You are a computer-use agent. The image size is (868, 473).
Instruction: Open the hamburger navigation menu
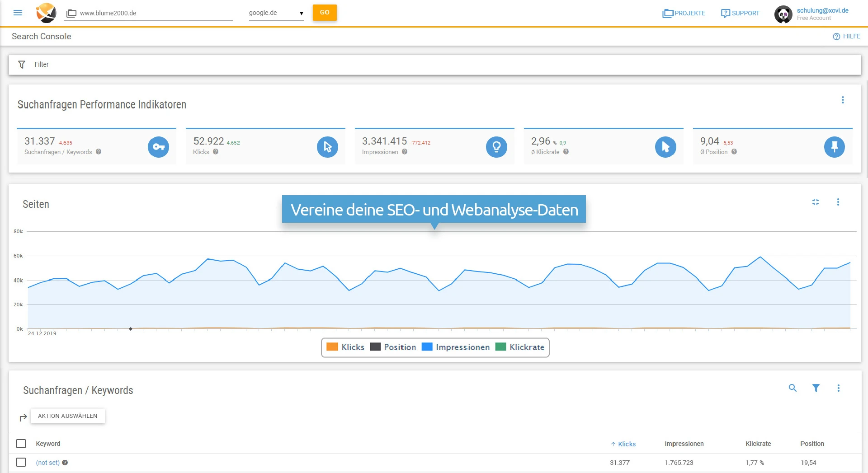18,13
